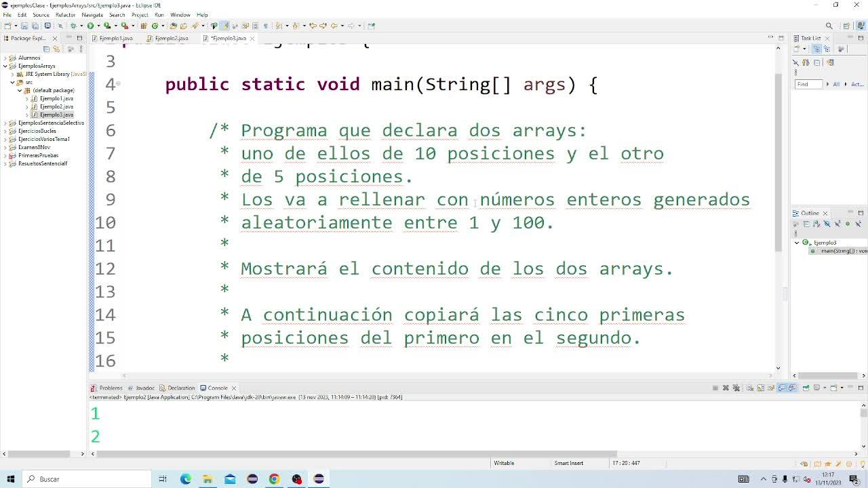Open the Navigate menu

(x=92, y=14)
